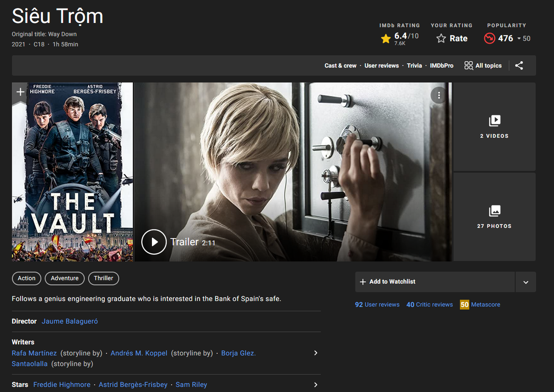Click the Add to Watchlist button
This screenshot has height=392, width=554.
click(x=435, y=282)
